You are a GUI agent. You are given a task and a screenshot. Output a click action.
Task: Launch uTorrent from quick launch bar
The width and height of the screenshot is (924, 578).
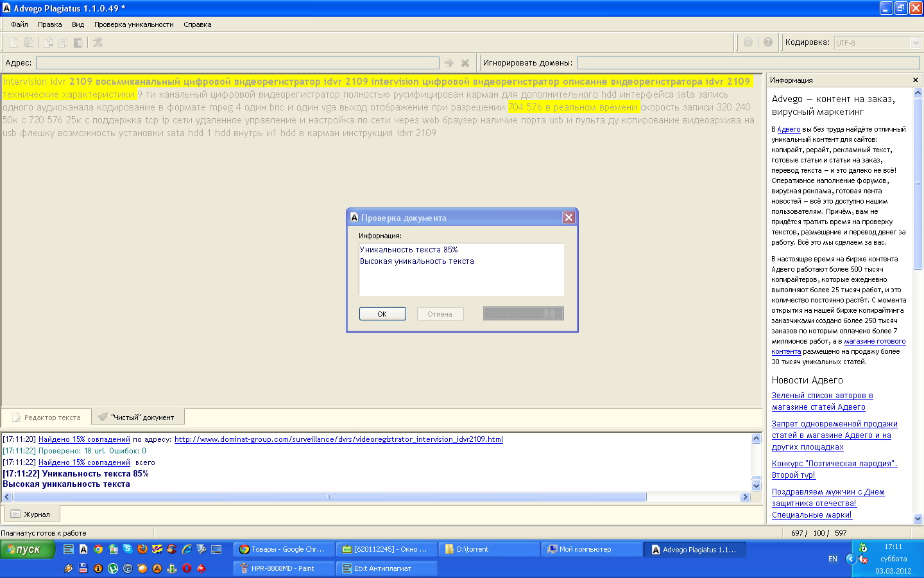[113, 568]
